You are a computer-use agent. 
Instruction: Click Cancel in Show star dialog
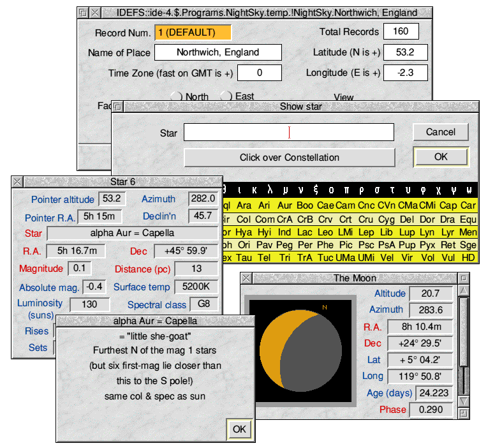(441, 132)
